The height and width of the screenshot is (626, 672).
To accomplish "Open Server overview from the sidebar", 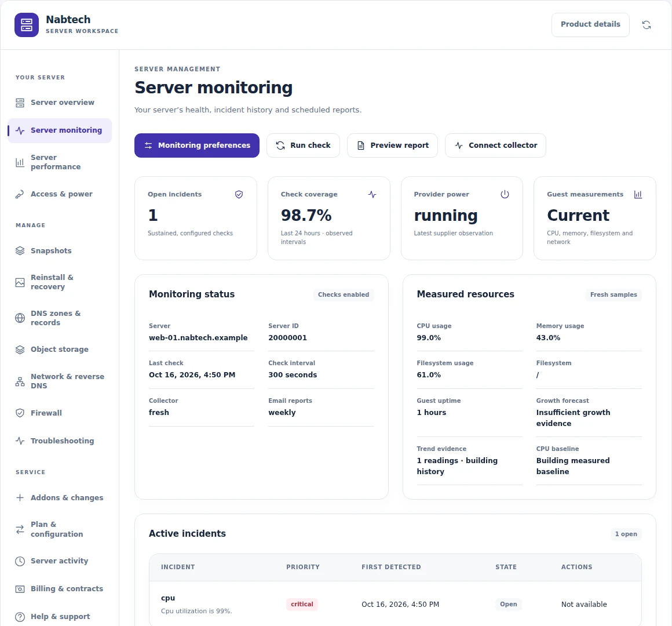I will (60, 103).
